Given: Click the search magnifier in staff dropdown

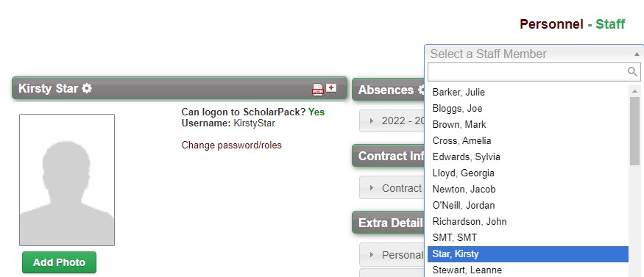Looking at the screenshot, I should (x=632, y=72).
